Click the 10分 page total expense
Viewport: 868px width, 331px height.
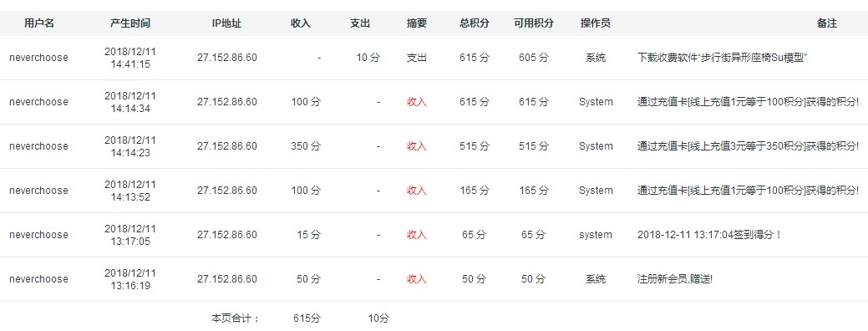(x=378, y=318)
